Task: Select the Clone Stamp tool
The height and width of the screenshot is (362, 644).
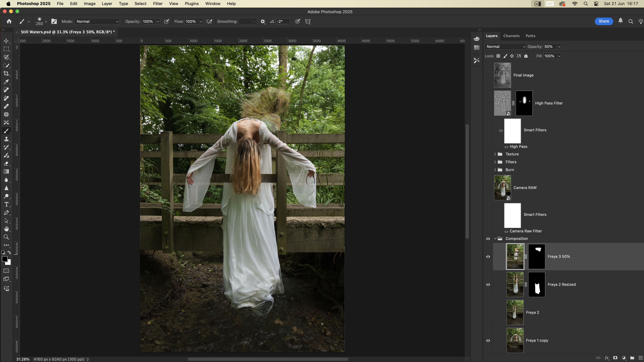Action: 6,139
